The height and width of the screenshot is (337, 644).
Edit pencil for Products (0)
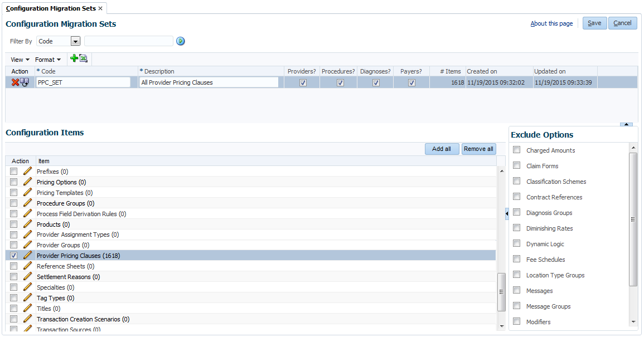point(27,224)
